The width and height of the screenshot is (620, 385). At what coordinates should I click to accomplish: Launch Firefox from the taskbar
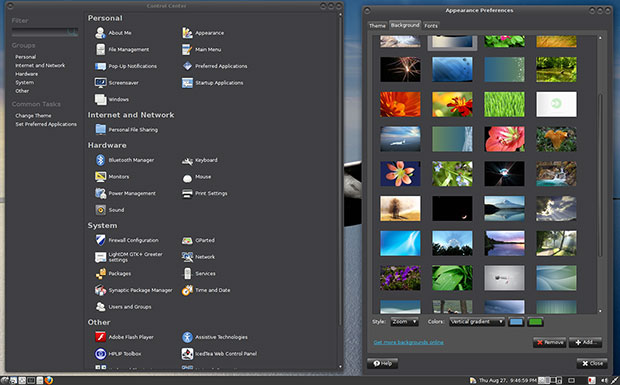[x=49, y=380]
